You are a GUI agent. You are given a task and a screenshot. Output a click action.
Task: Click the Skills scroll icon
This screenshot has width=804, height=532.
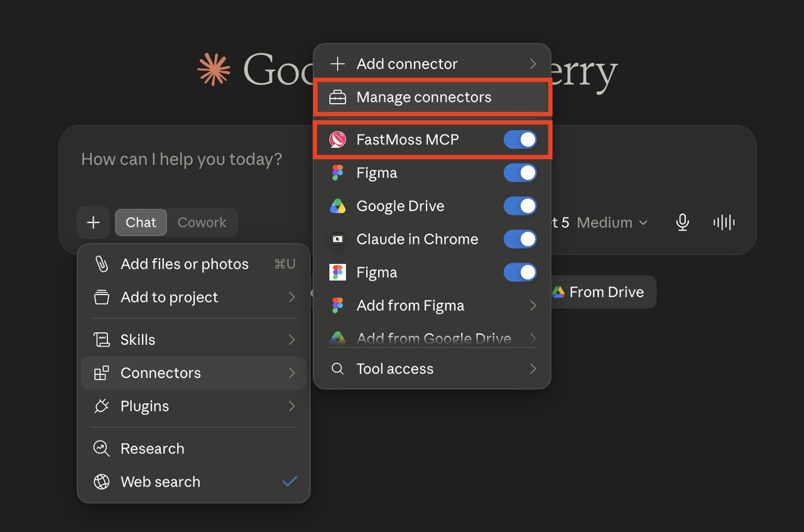pos(101,340)
